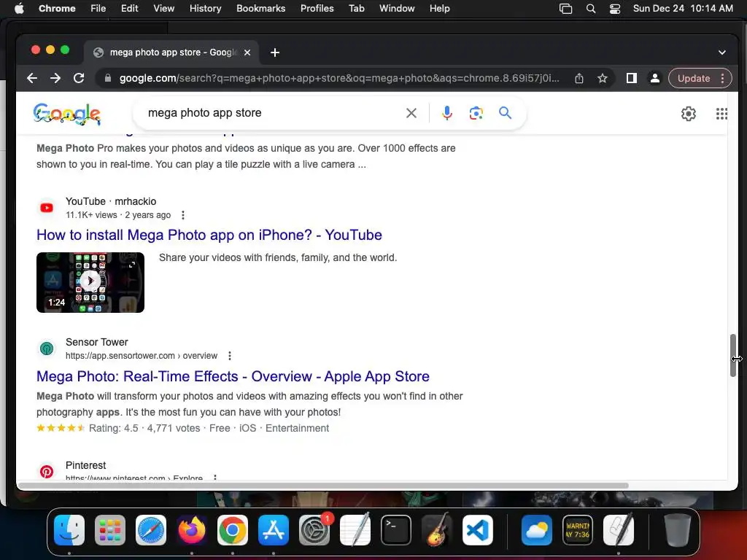The image size is (747, 560).
Task: Click the horizontal scrollbar at page bottom
Action: point(323,486)
